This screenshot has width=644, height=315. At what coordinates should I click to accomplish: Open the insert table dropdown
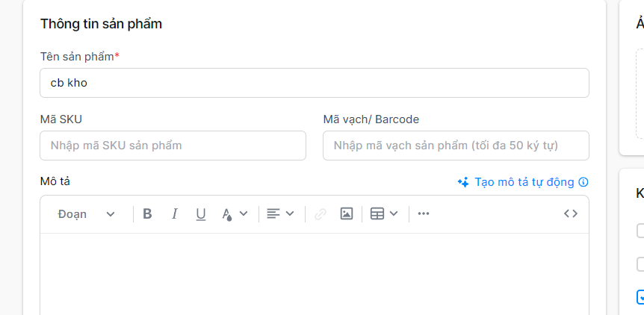384,214
